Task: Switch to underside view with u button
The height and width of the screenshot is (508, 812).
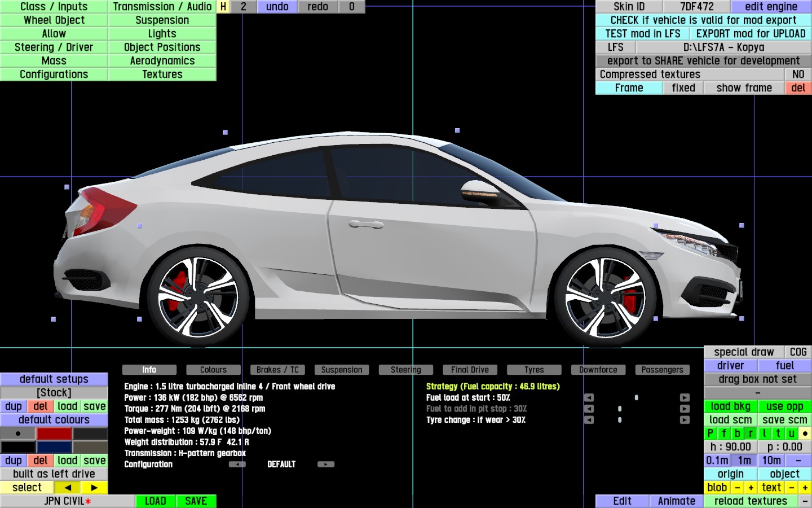Action: pyautogui.click(x=792, y=433)
